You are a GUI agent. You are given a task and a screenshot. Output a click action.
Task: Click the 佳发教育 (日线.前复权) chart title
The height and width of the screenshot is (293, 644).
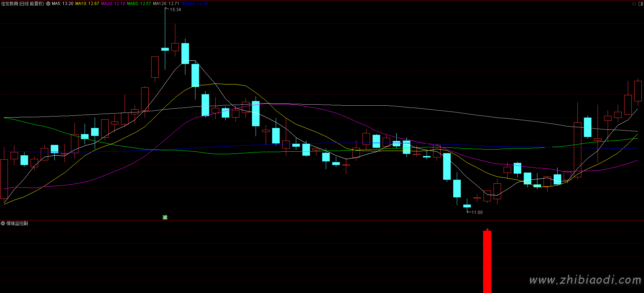(22, 4)
